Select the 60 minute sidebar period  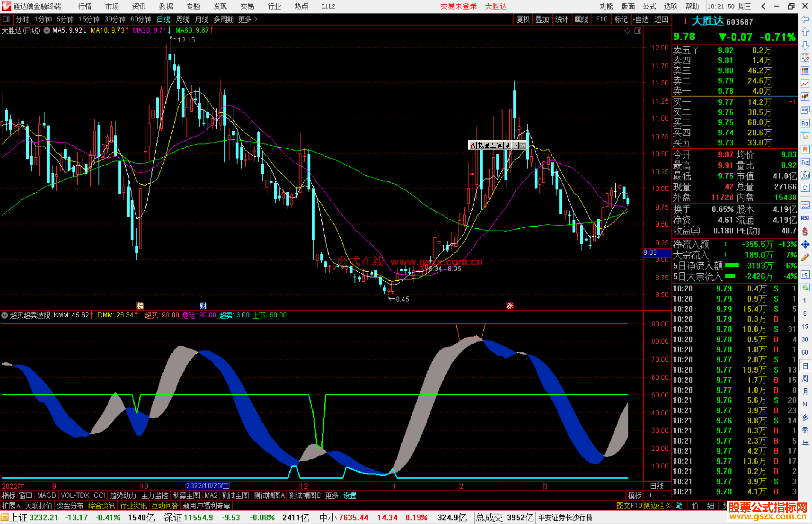point(805,352)
